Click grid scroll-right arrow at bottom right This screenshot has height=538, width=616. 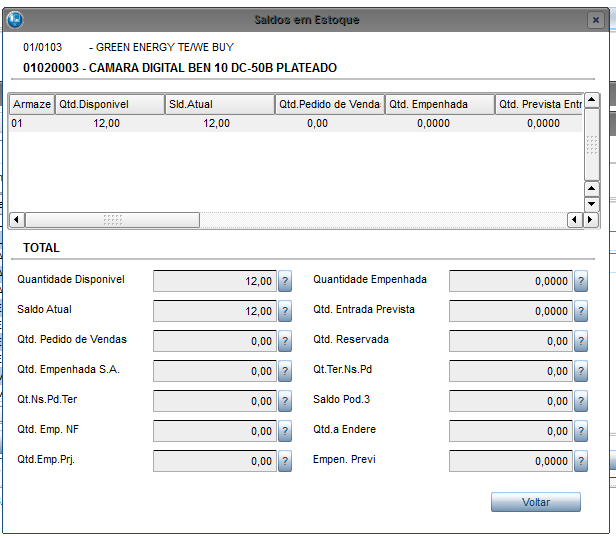[590, 219]
